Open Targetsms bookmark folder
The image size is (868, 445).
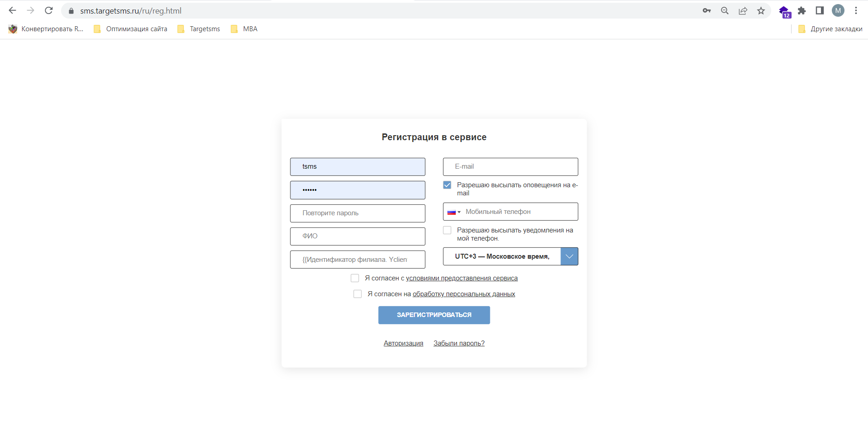pos(199,29)
